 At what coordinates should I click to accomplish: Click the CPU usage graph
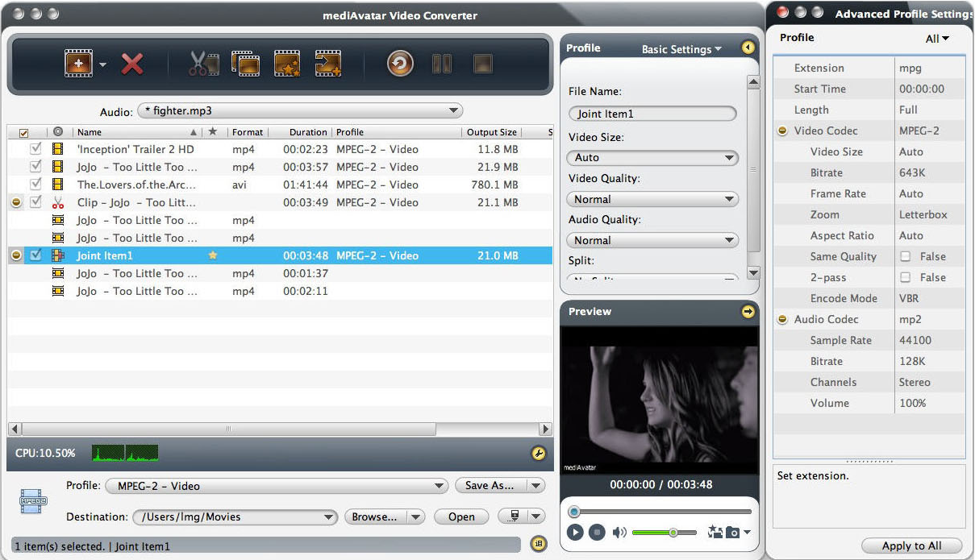click(125, 454)
